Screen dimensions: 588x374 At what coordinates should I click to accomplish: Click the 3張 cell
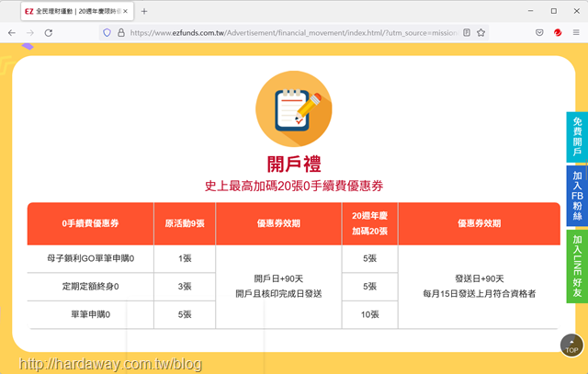tap(185, 287)
